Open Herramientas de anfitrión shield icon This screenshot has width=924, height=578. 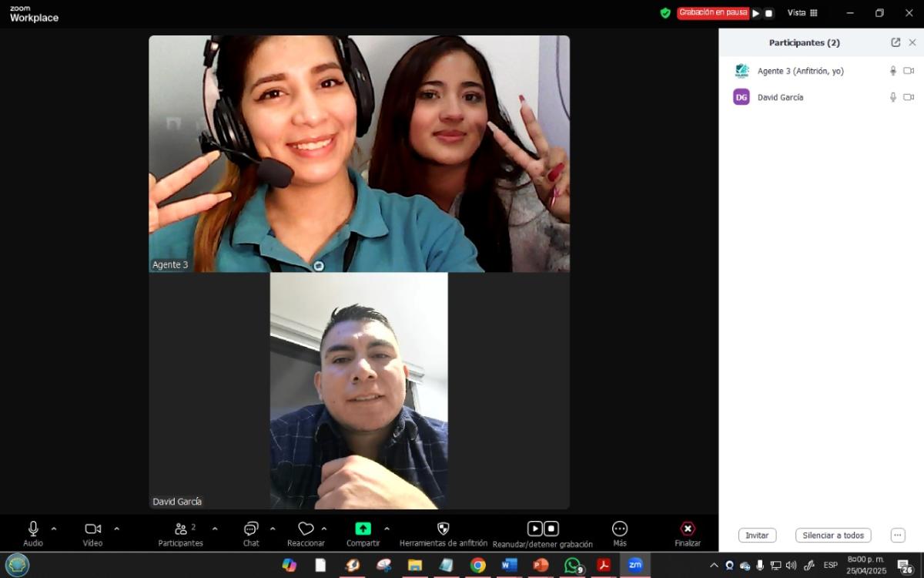coord(443,529)
